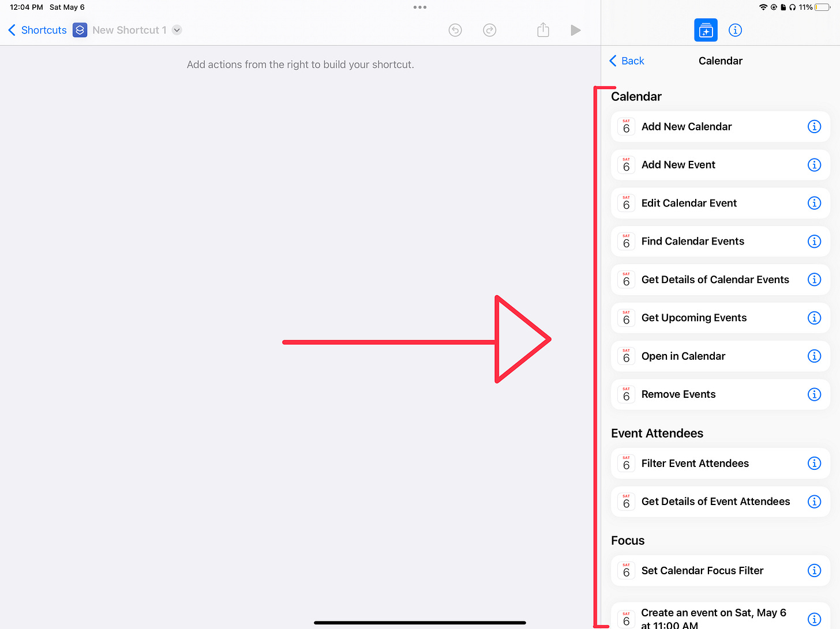This screenshot has width=840, height=629.
Task: Select Get Details of Calendar Events action
Action: click(720, 280)
